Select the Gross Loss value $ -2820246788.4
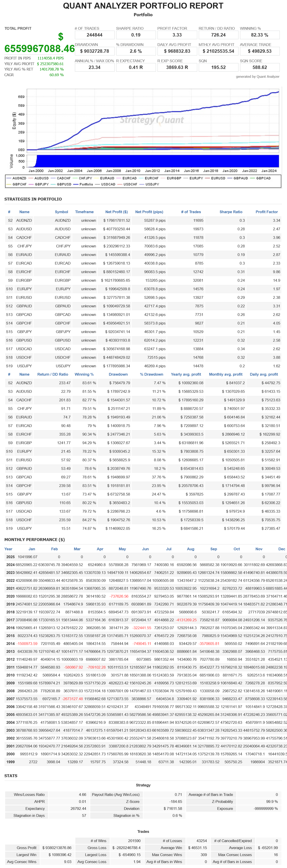This screenshot has height=868, width=287. pyautogui.click(x=126, y=847)
